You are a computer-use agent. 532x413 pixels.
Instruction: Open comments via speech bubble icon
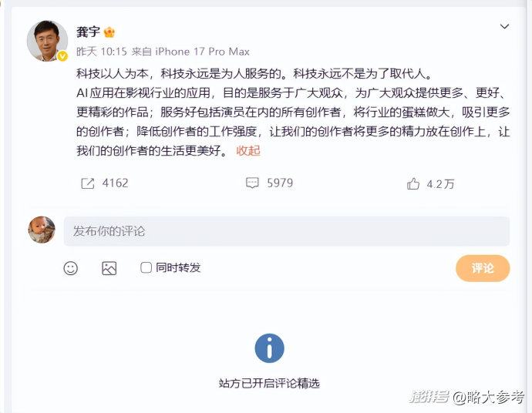tap(252, 183)
